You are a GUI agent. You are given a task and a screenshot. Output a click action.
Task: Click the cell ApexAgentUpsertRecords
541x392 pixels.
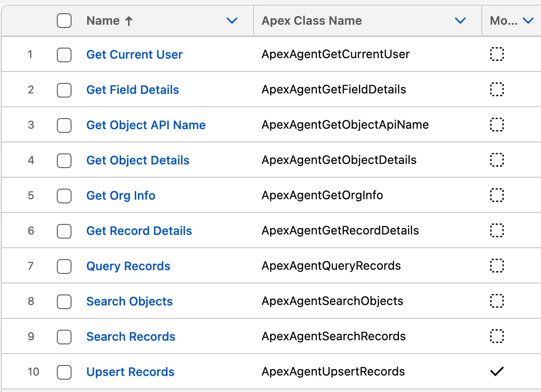click(x=333, y=371)
